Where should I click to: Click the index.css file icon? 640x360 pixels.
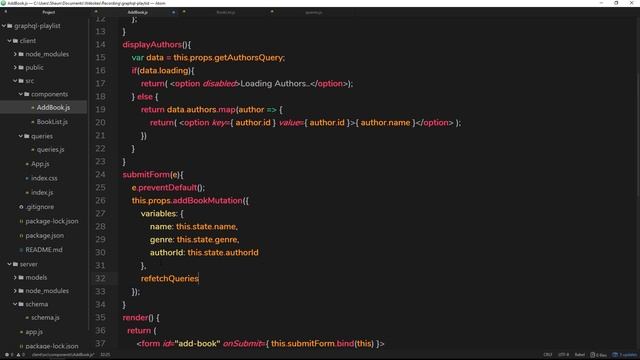pyautogui.click(x=27, y=178)
